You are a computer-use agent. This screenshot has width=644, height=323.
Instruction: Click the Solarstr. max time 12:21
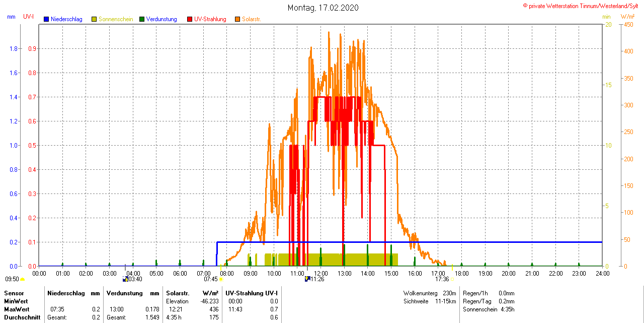[176, 309]
